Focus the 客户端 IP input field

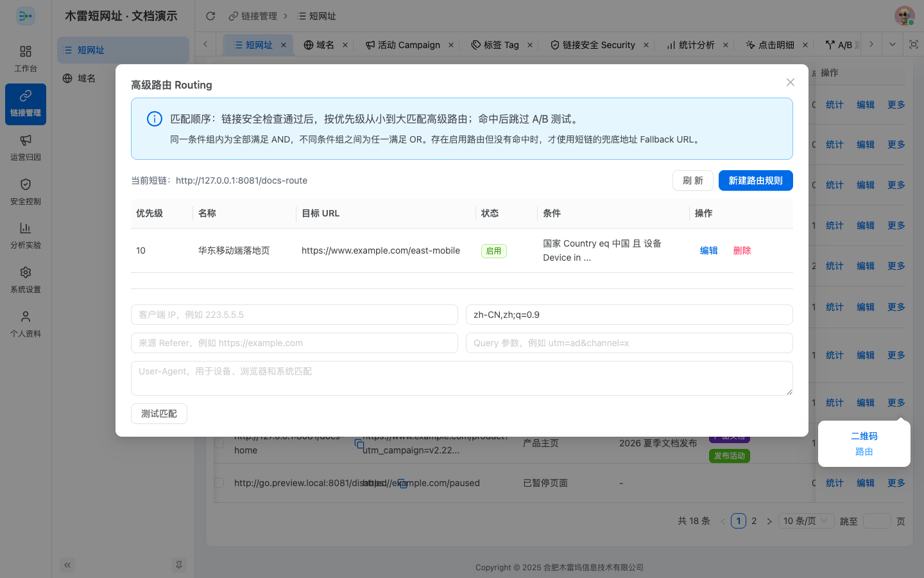pos(295,315)
